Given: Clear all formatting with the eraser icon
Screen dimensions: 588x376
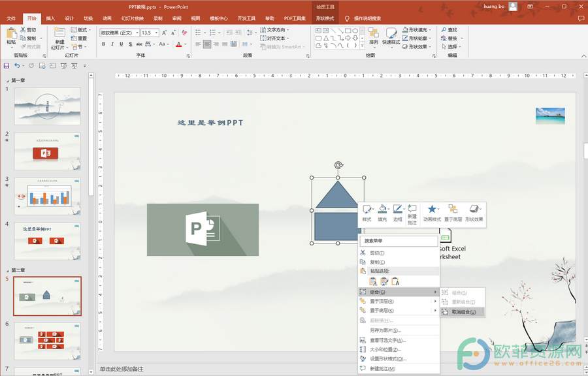Looking at the screenshot, I should click(184, 33).
